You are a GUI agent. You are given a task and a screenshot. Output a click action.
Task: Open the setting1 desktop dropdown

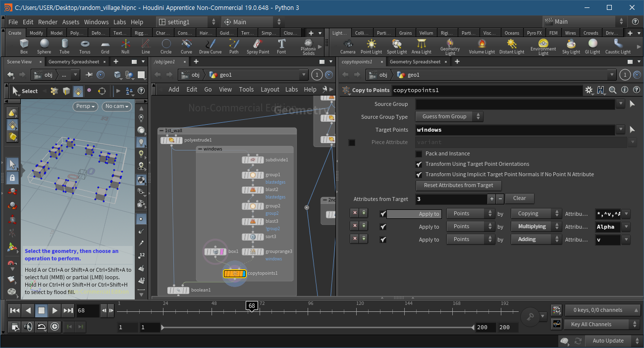(x=187, y=22)
